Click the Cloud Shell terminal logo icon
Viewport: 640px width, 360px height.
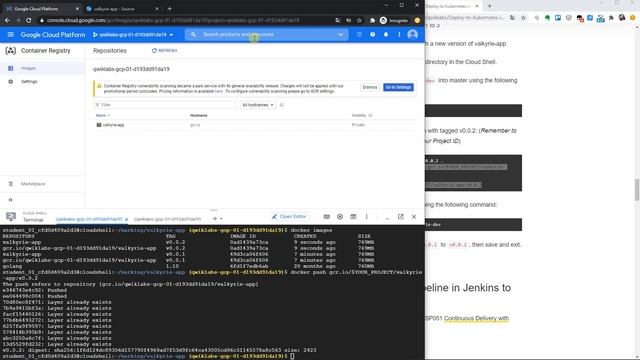pos(11,217)
